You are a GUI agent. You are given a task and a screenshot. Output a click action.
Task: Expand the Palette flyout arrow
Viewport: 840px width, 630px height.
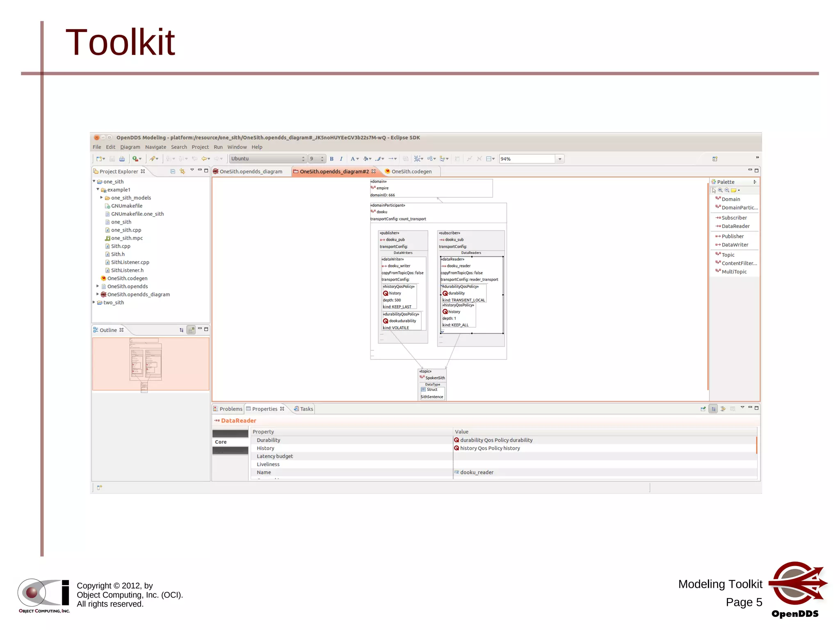(755, 182)
